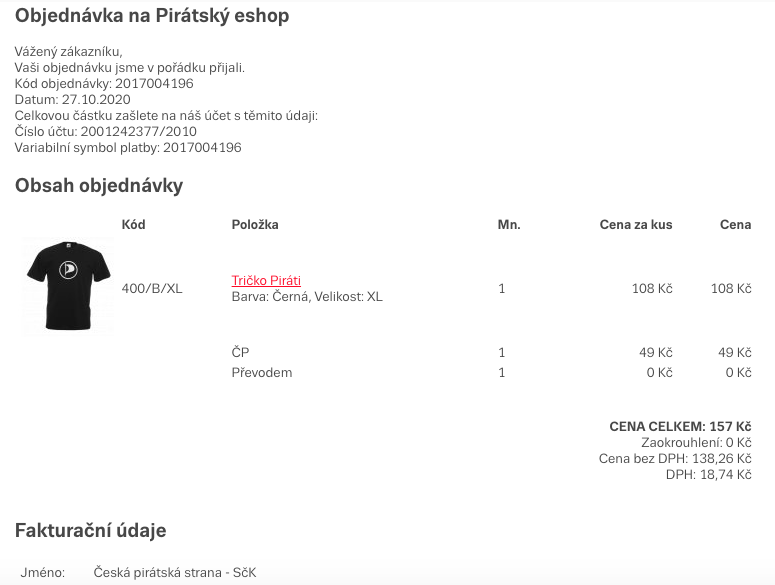The height and width of the screenshot is (585, 775).
Task: Click the "Položka" column header
Action: tap(255, 225)
